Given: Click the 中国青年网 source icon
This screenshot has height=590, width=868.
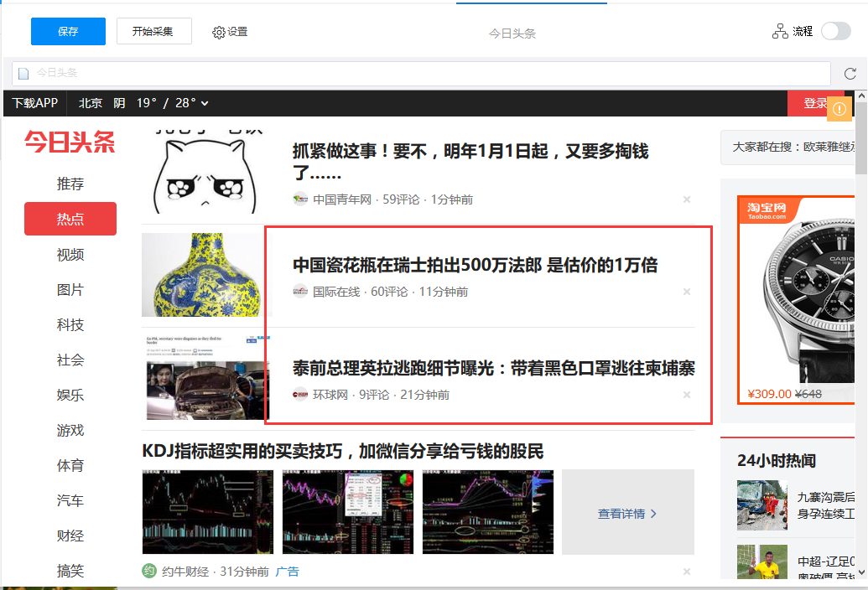Looking at the screenshot, I should click(x=300, y=199).
